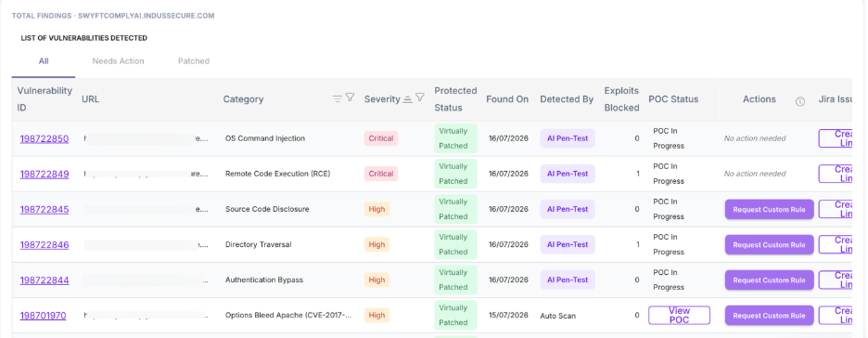Sort the Severity column using sort icon
Screen dimensions: 868x338
tap(407, 99)
